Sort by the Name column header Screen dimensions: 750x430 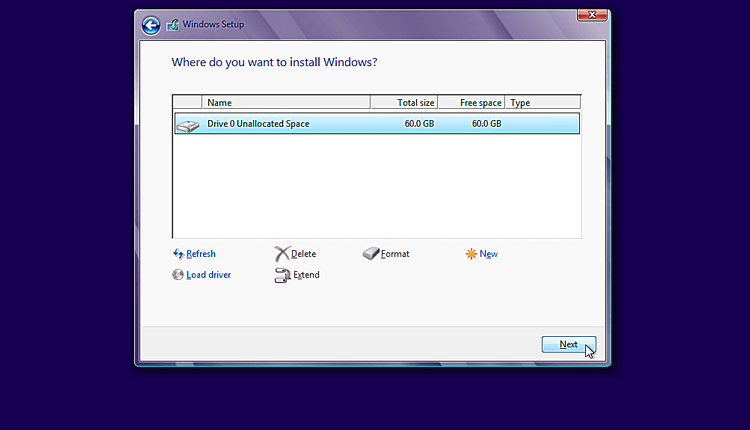point(286,102)
